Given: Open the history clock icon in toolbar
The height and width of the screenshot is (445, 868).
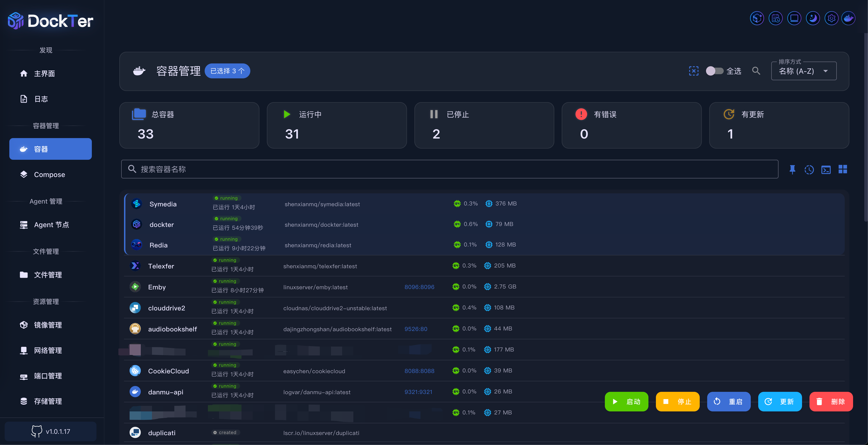Looking at the screenshot, I should tap(809, 169).
